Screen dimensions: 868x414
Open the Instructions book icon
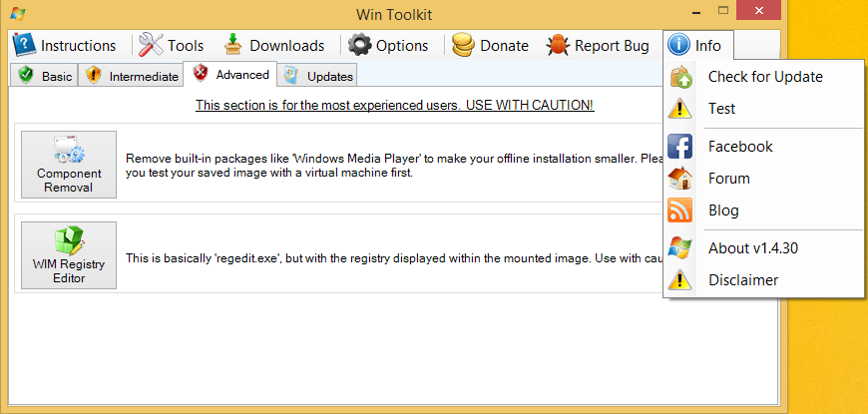coord(24,45)
